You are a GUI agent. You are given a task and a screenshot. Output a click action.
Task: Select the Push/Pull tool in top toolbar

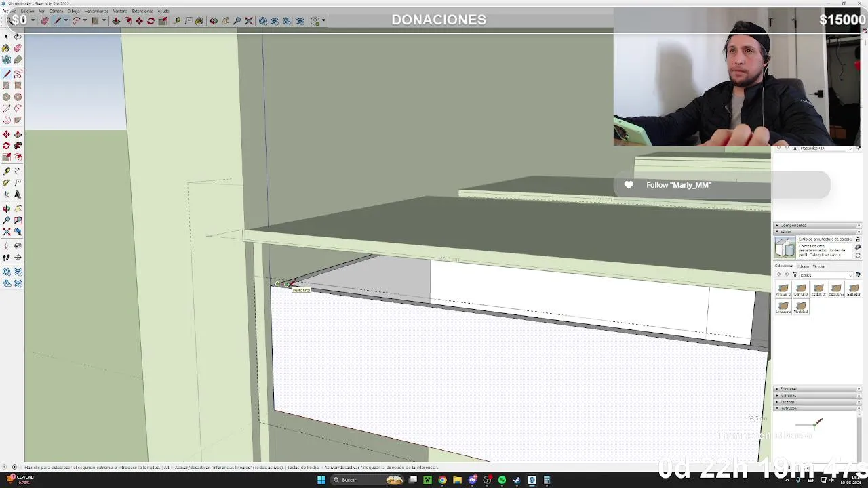tap(116, 21)
